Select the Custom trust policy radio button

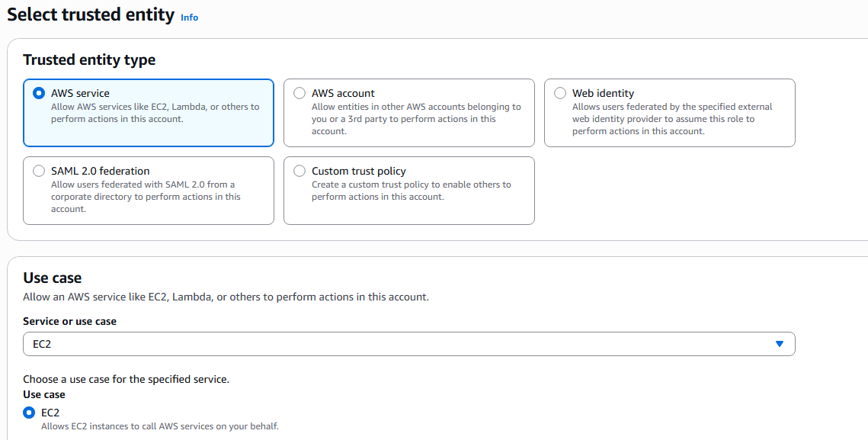pyautogui.click(x=299, y=171)
